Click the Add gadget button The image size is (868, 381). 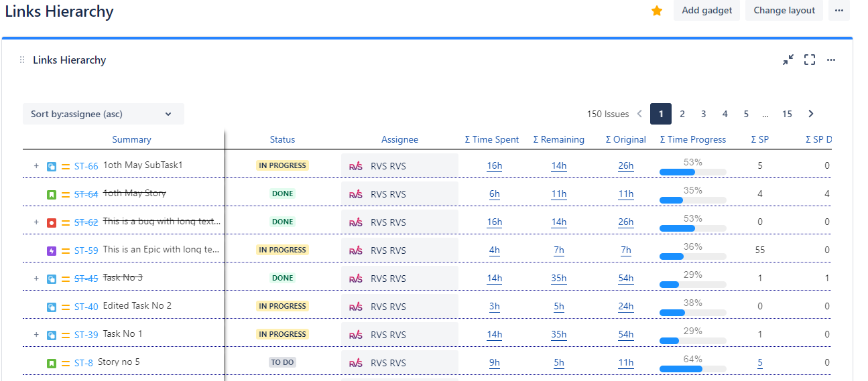point(706,11)
